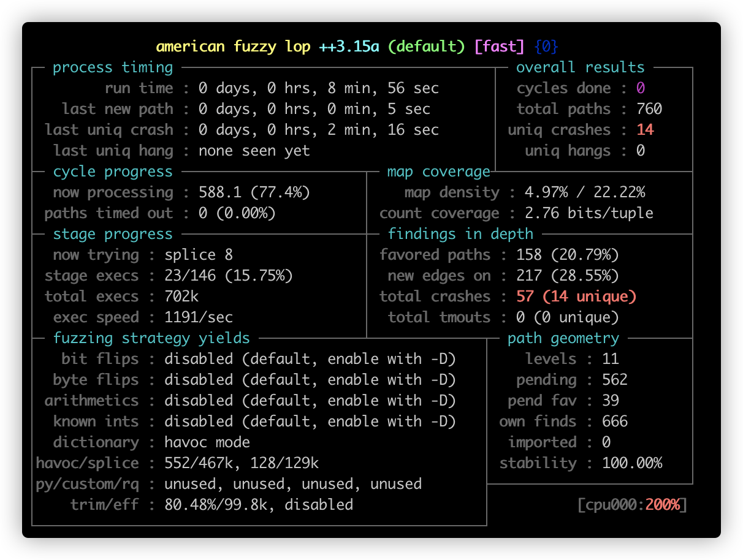This screenshot has width=743, height=560.
Task: Click the '++3.15a' version text
Action: pos(350,47)
